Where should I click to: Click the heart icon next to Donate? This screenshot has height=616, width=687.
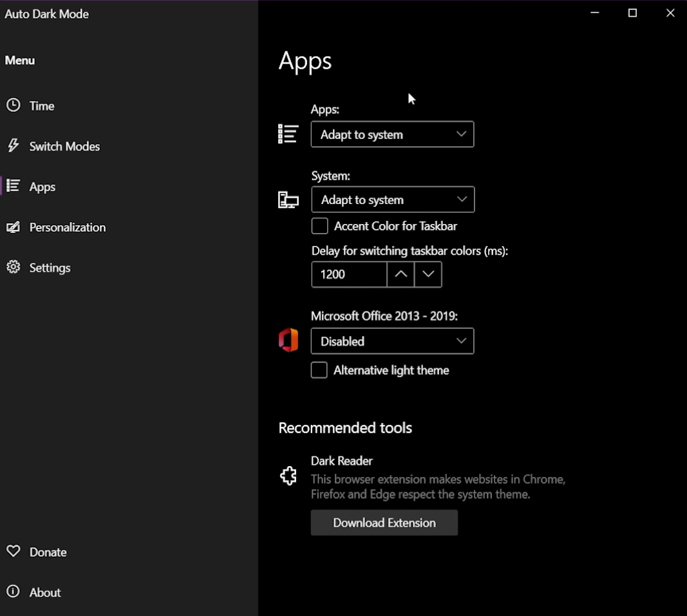click(x=14, y=552)
